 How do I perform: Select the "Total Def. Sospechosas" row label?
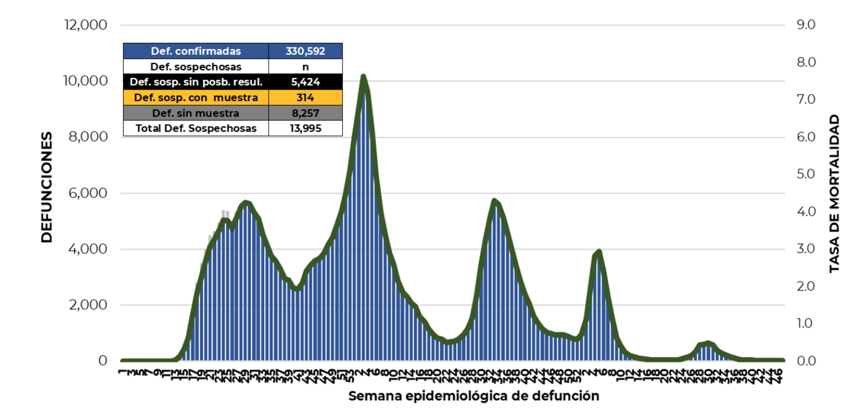click(x=195, y=128)
